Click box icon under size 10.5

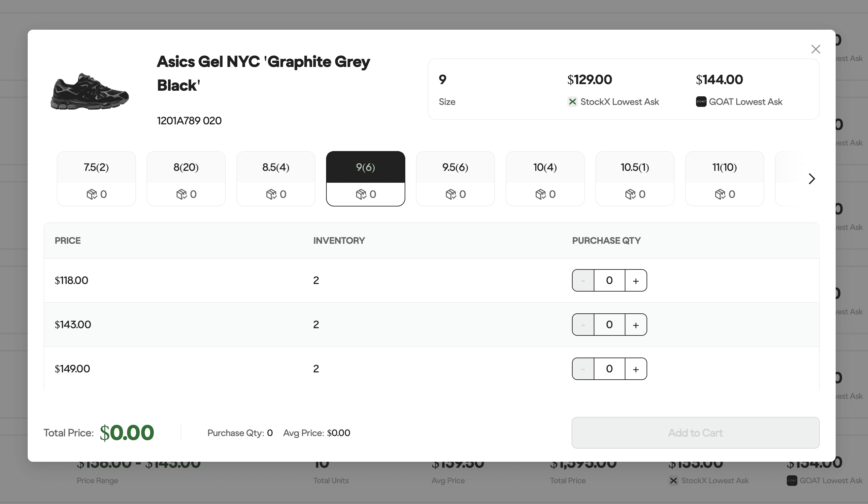click(630, 194)
